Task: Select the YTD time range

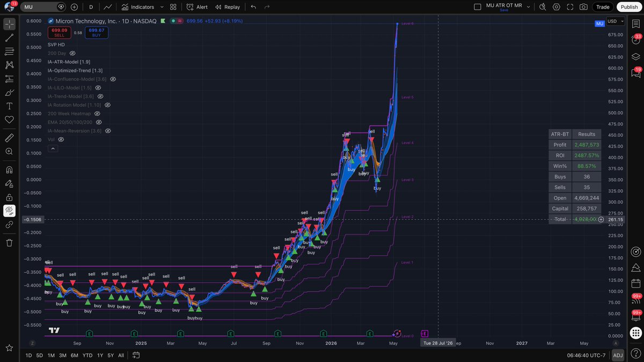Action: point(87,355)
